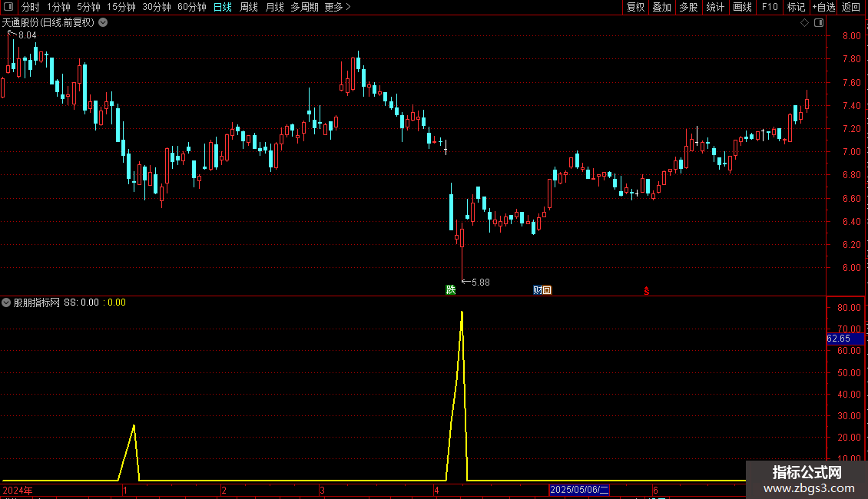Screen dimensions: 868x499
Task: Select the 1分钟 period tab
Action: click(x=58, y=7)
